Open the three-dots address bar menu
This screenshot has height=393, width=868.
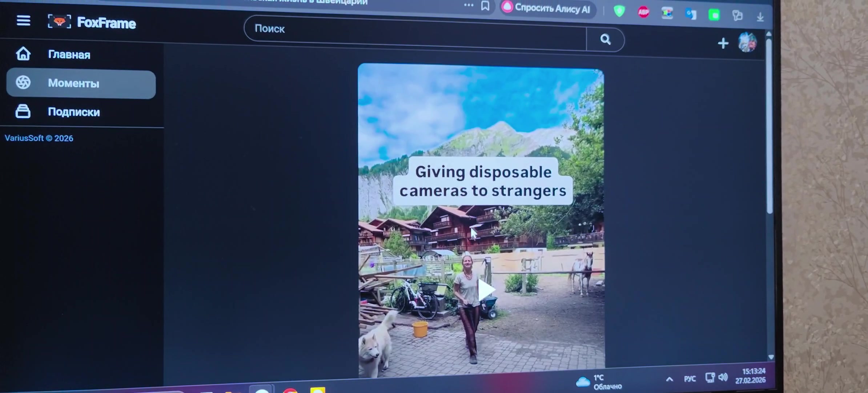point(469,5)
